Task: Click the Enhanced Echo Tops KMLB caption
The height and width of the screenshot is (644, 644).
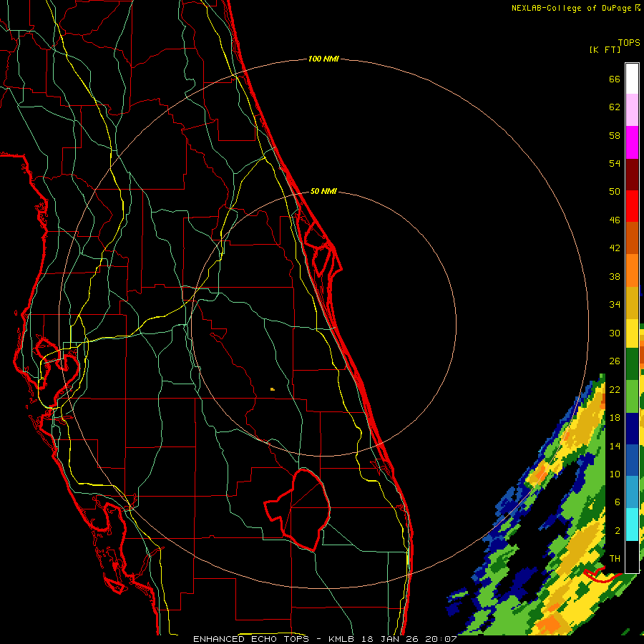Action: [x=325, y=639]
